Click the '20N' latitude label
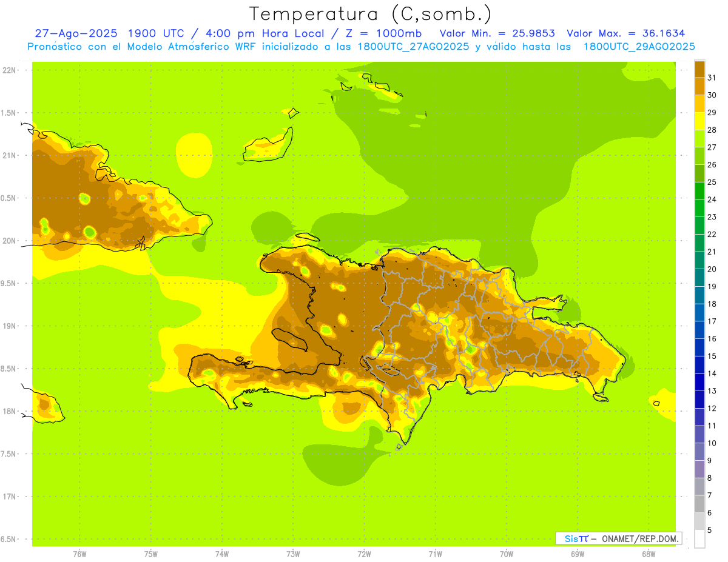728x562 pixels. click(9, 241)
